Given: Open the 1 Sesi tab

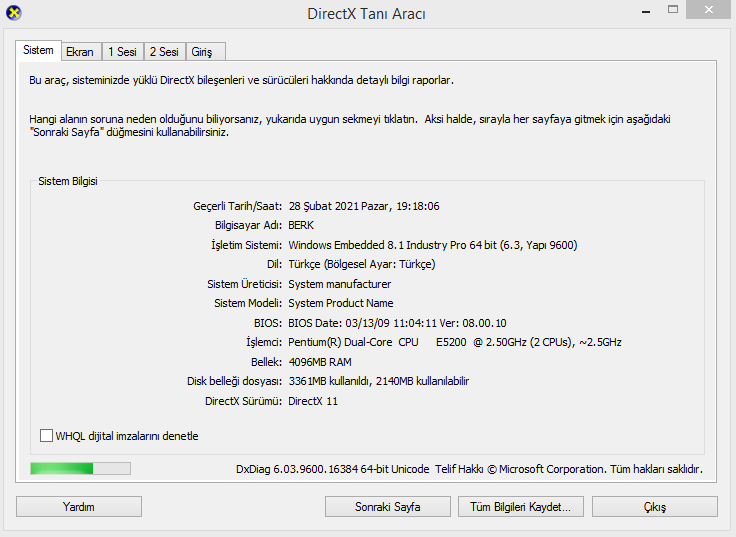Looking at the screenshot, I should (x=123, y=52).
